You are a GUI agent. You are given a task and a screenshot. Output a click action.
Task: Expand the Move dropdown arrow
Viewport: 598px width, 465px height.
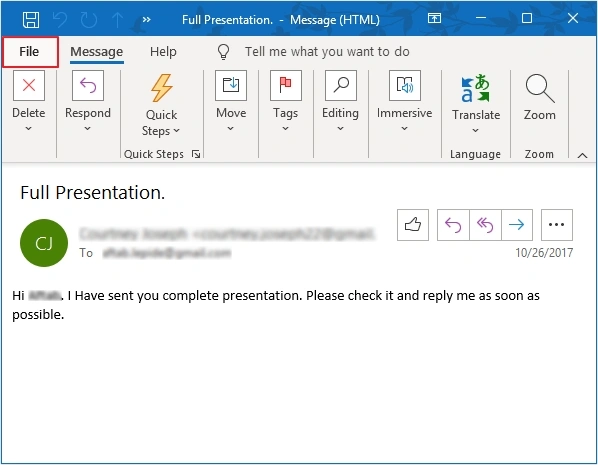click(x=230, y=129)
